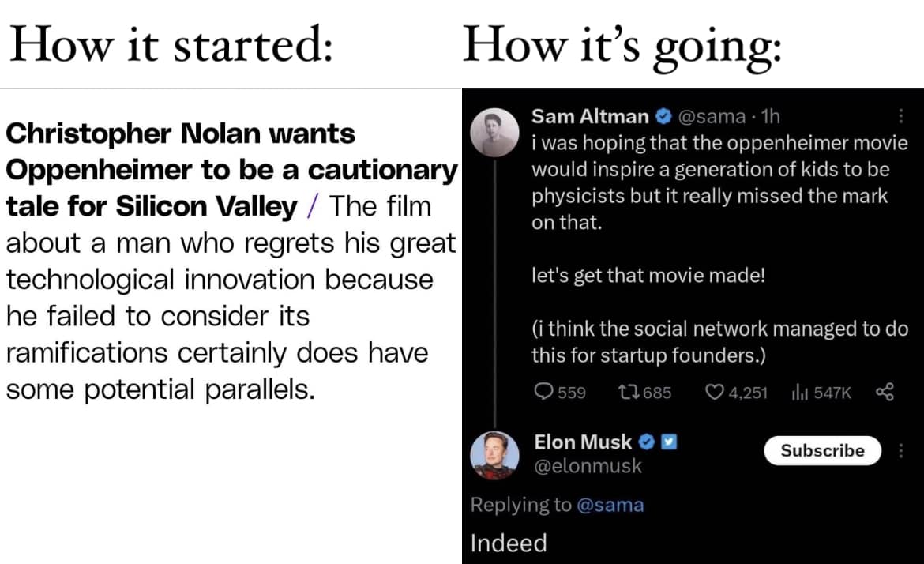Click Elon Musk's blue verified badge

pos(648,442)
